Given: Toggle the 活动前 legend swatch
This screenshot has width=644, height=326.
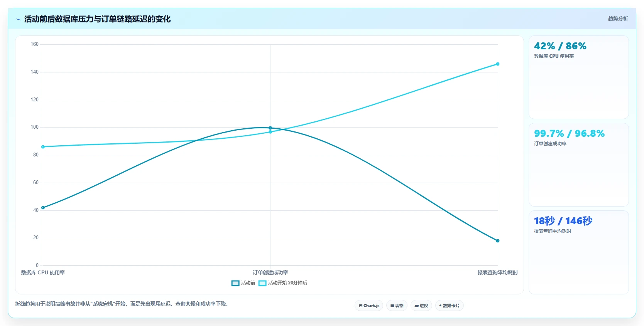Looking at the screenshot, I should 235,283.
